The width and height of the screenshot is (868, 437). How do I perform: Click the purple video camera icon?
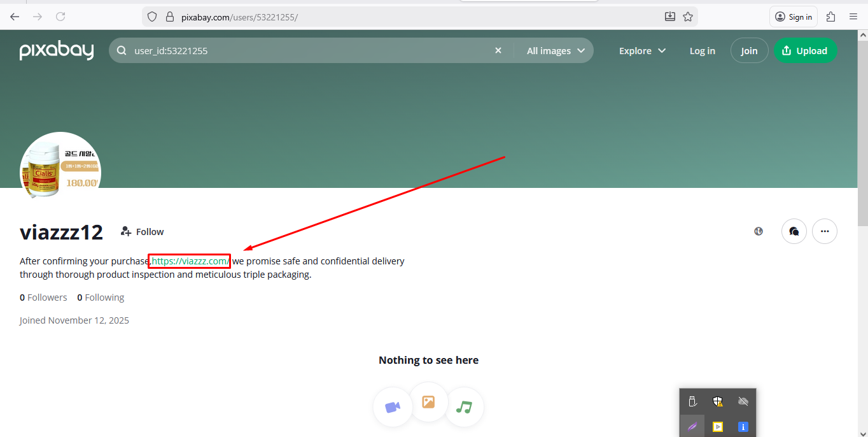pos(393,406)
